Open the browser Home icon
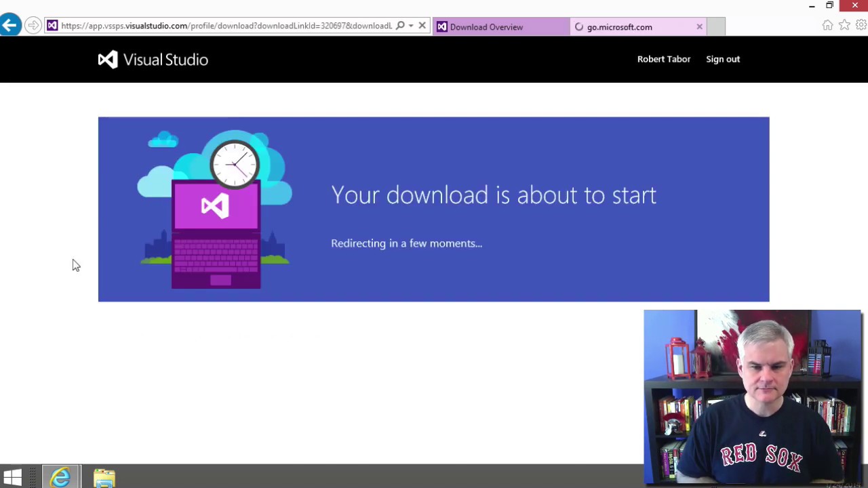Viewport: 868px width, 488px height. [827, 25]
